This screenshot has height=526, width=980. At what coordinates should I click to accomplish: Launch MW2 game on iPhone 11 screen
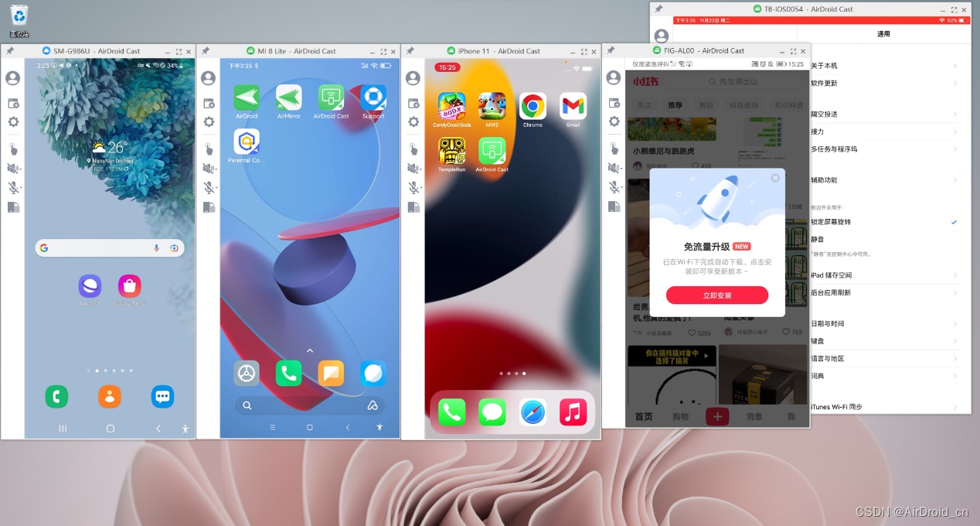pyautogui.click(x=492, y=106)
